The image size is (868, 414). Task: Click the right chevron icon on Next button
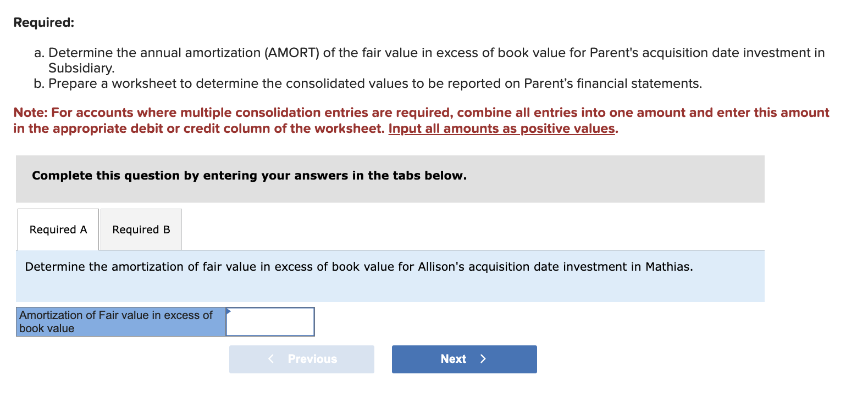[x=483, y=359]
